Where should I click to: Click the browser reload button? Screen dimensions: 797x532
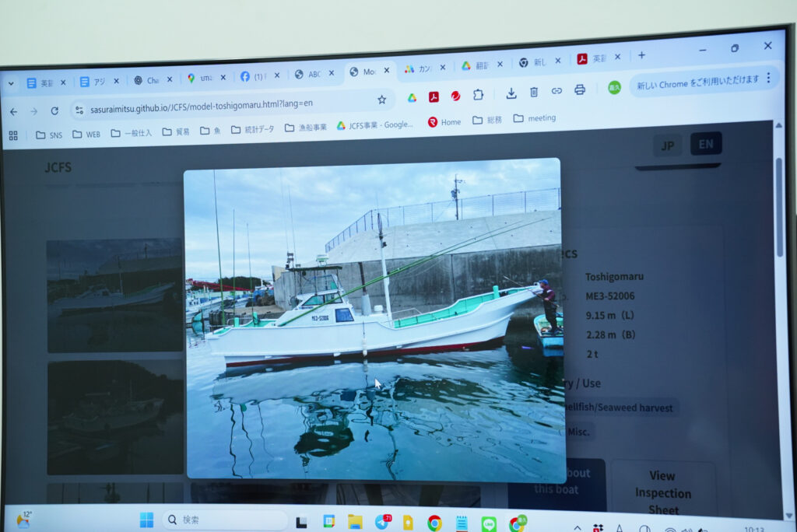pos(54,111)
